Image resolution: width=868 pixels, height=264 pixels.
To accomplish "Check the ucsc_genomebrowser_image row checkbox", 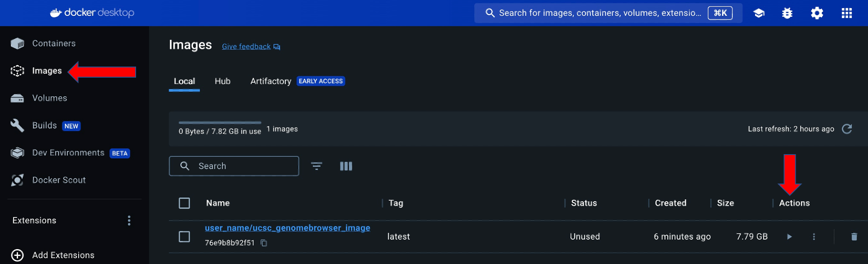I will [x=184, y=236].
